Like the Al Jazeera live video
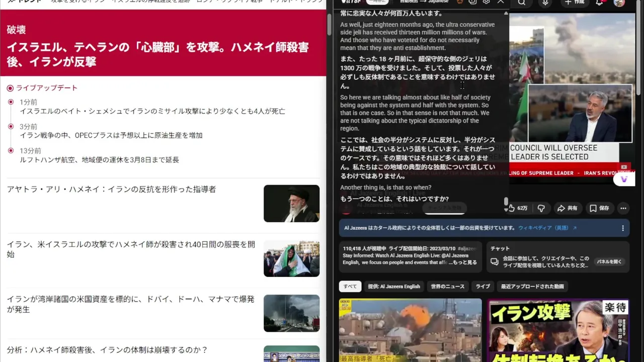The height and width of the screenshot is (362, 644). tap(518, 208)
